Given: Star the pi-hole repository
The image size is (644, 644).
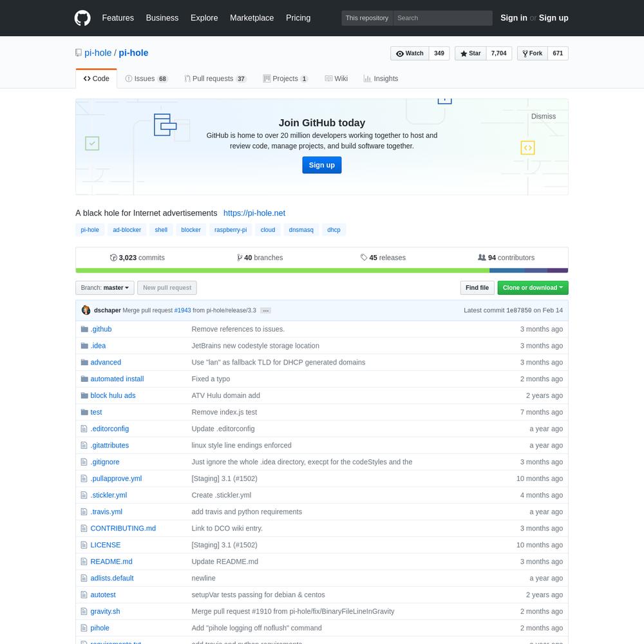Looking at the screenshot, I should click(x=470, y=53).
